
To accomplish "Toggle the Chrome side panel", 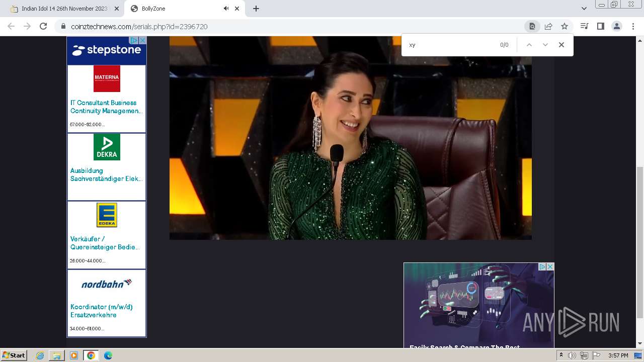I will coord(600,26).
